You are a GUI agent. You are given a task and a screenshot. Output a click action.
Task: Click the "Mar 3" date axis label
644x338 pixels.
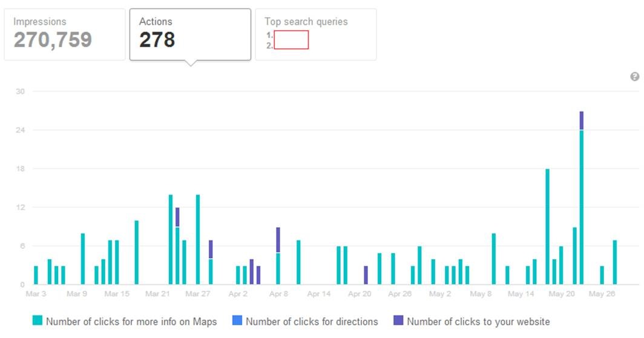click(x=36, y=294)
